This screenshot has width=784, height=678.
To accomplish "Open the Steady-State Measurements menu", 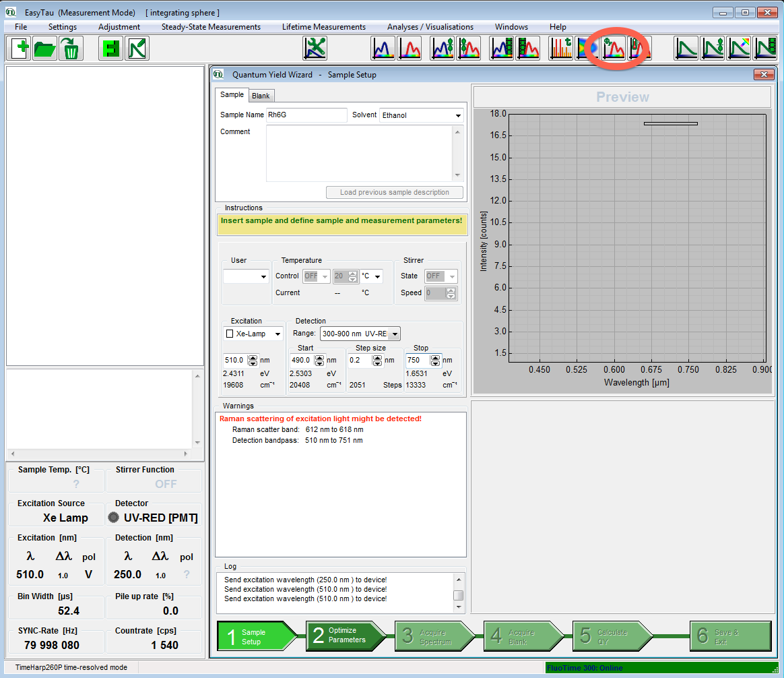I will [x=211, y=27].
